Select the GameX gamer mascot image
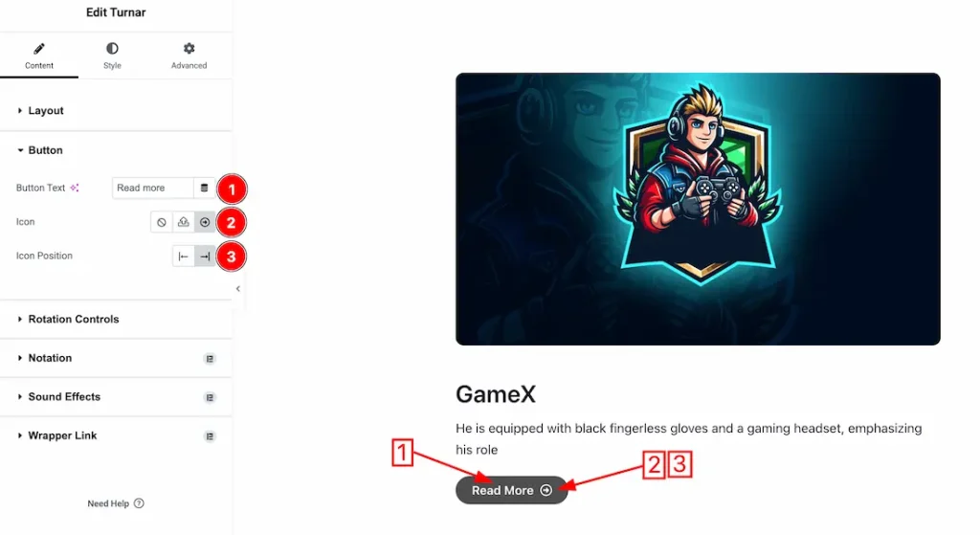 (x=698, y=209)
